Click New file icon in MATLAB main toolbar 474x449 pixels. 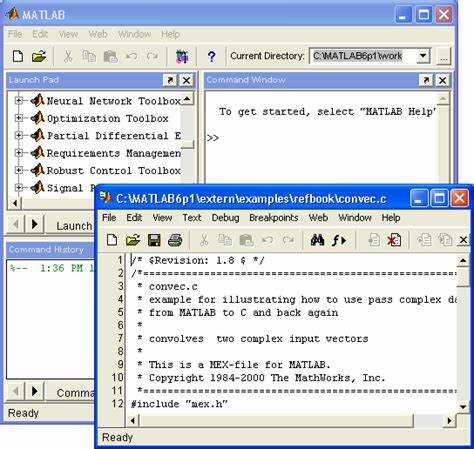18,56
